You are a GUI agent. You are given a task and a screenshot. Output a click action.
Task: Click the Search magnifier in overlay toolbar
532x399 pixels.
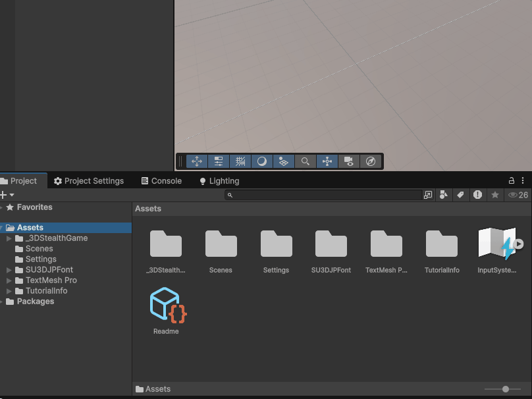coord(305,161)
